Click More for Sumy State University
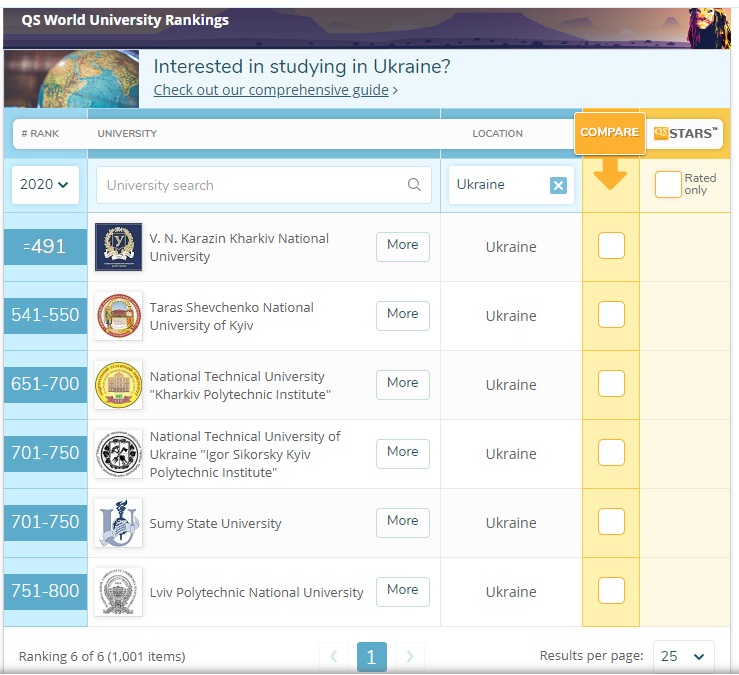Viewport: 739px width, 675px height. (x=402, y=522)
